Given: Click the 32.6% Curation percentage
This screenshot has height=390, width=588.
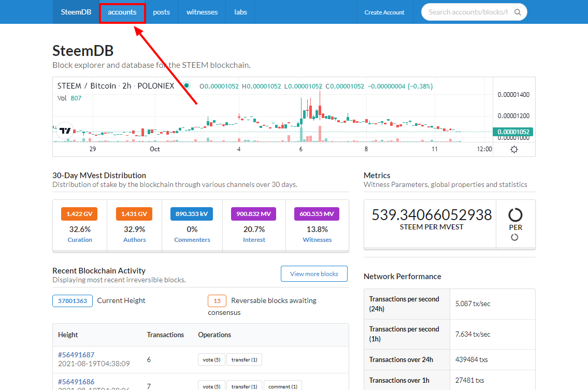Looking at the screenshot, I should tap(79, 229).
